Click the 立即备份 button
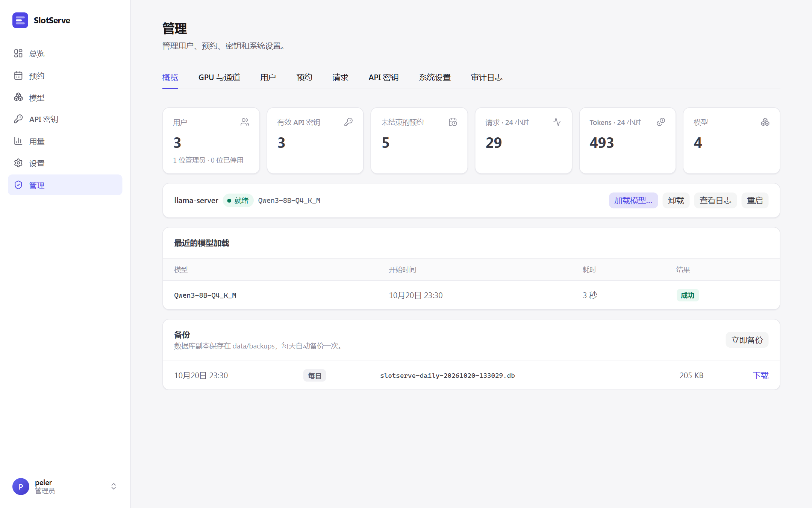Image resolution: width=812 pixels, height=508 pixels. (747, 340)
